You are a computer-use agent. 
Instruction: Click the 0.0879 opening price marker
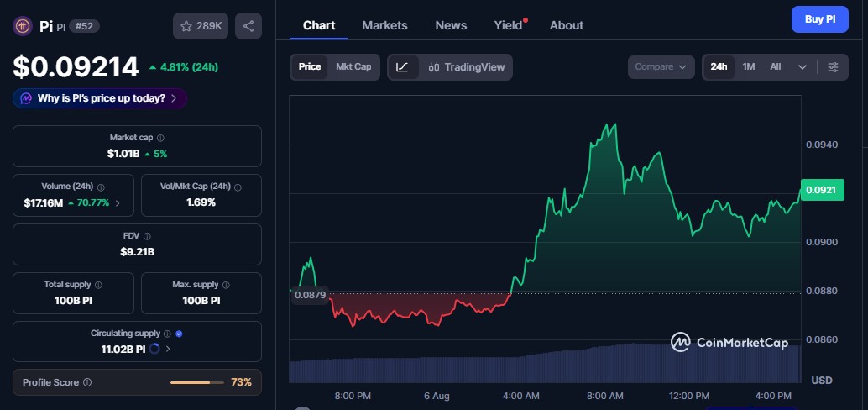pos(310,295)
